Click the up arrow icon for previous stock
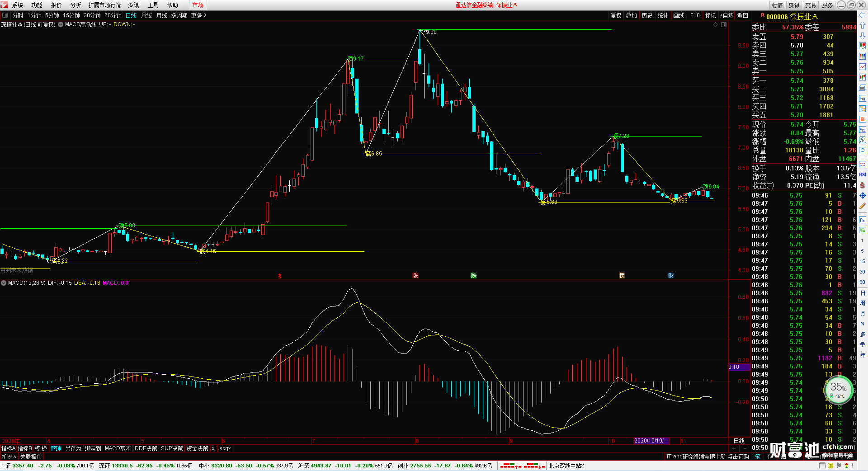Viewport: 868px width, 471px height. click(x=862, y=25)
